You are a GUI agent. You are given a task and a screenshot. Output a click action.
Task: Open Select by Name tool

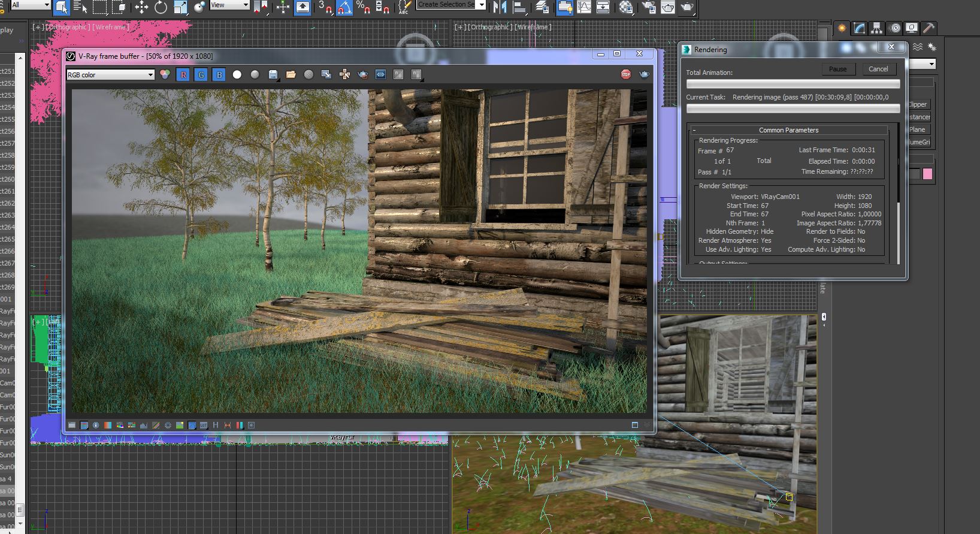point(80,7)
